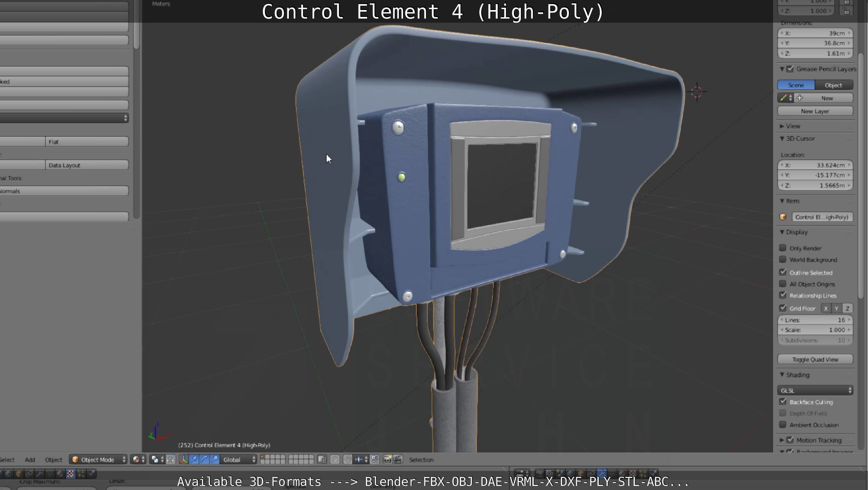
Task: Click the OpenGL render image camera icon
Action: coord(387,459)
